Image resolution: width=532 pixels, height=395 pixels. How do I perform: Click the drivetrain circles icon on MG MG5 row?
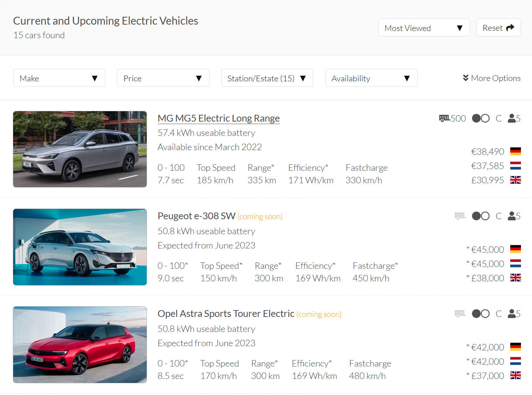[481, 118]
